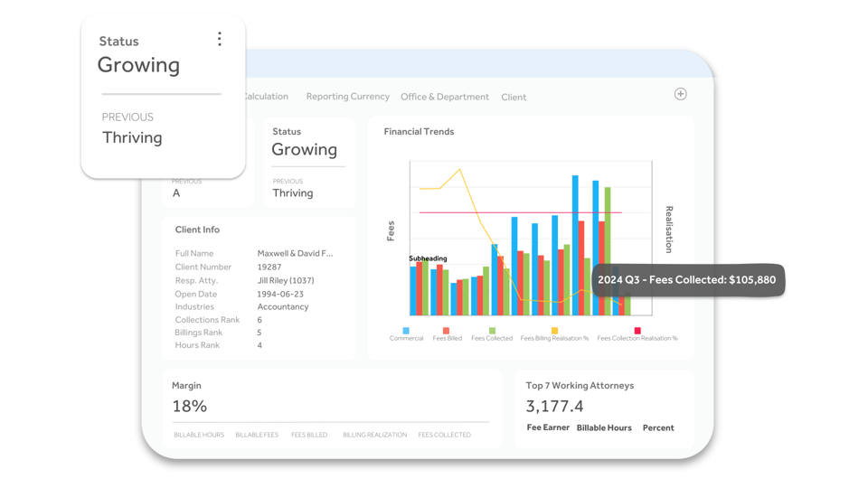Image resolution: width=868 pixels, height=488 pixels.
Task: Open the Reporting Currency tab
Action: point(347,97)
